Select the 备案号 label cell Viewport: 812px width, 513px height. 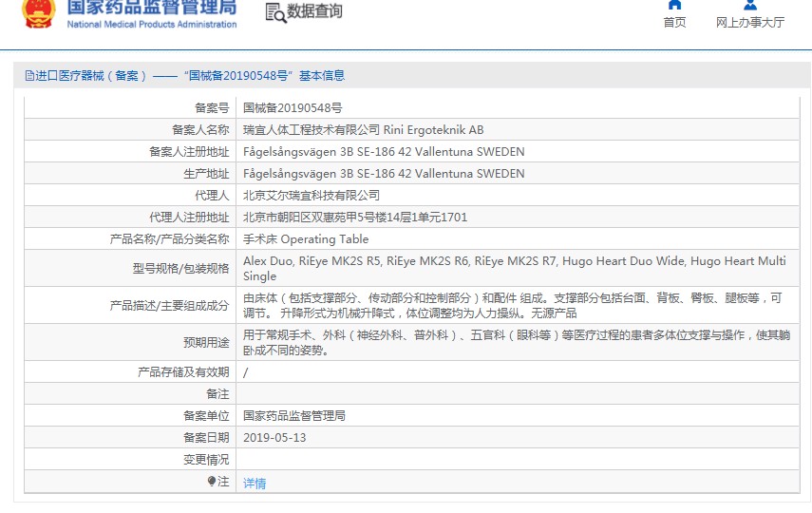(x=212, y=107)
